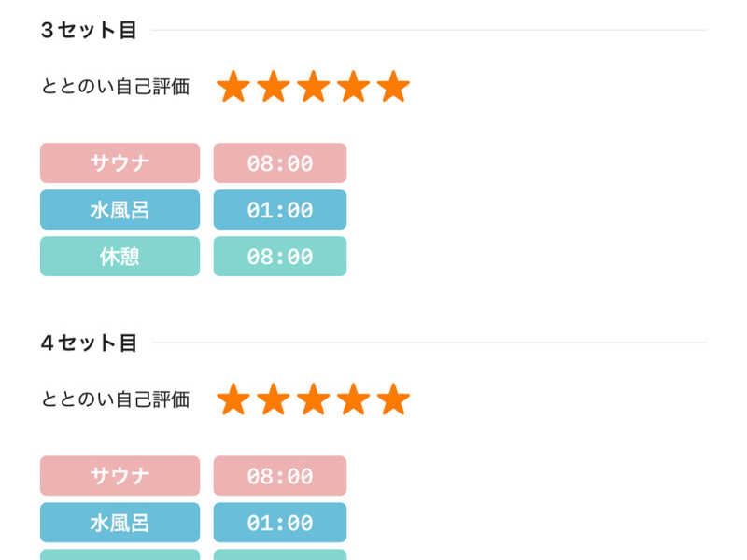Click the サウナ label in set 3
Screen dimensions: 747x560
click(120, 163)
